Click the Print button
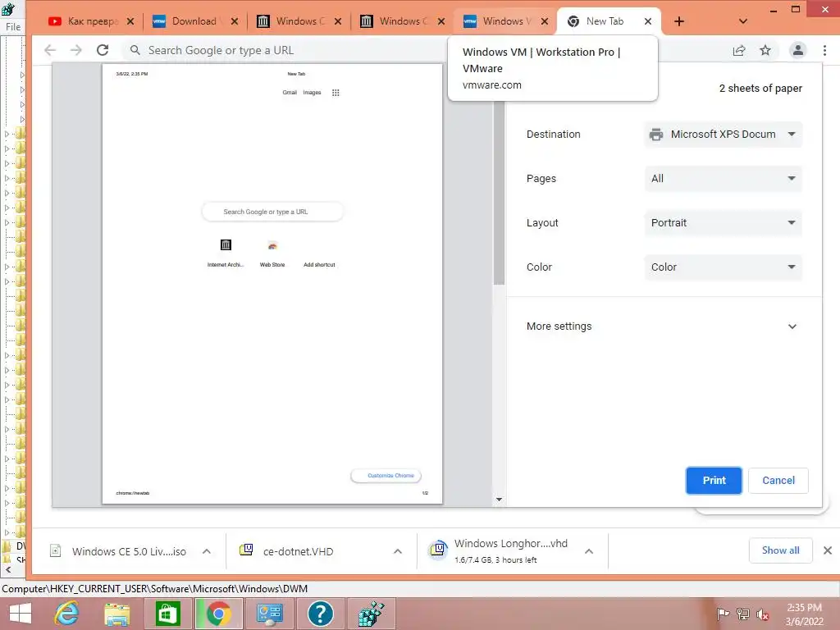This screenshot has height=630, width=840. (x=714, y=481)
